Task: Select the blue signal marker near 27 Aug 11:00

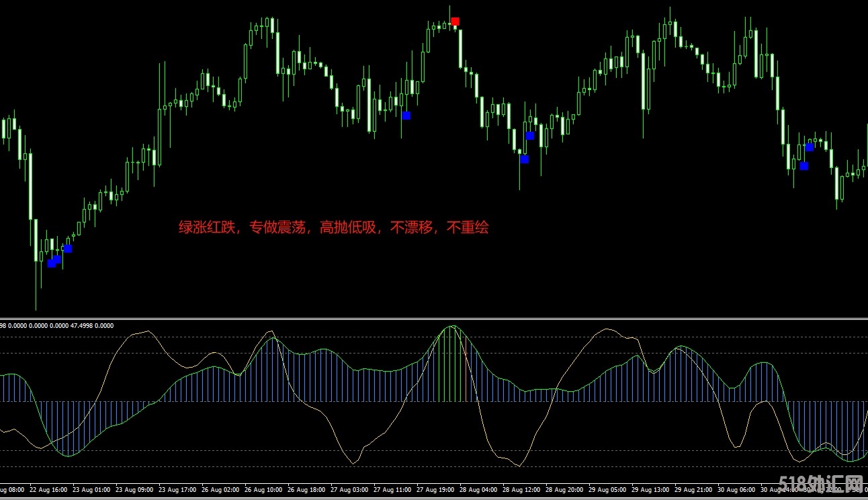Action: pyautogui.click(x=406, y=116)
